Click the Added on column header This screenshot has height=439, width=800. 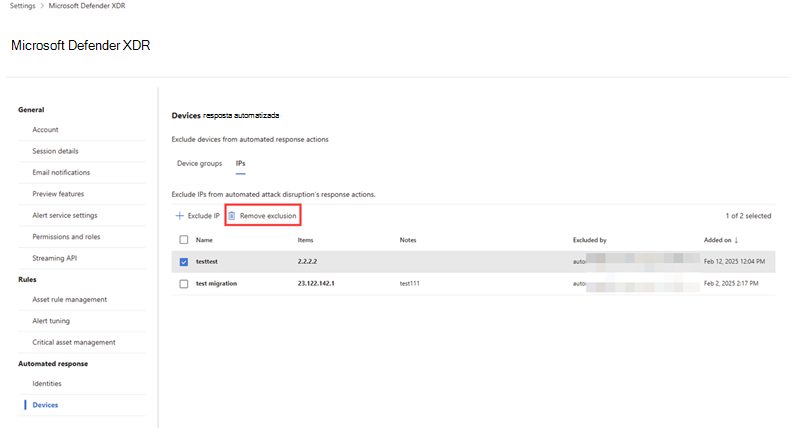click(x=717, y=240)
